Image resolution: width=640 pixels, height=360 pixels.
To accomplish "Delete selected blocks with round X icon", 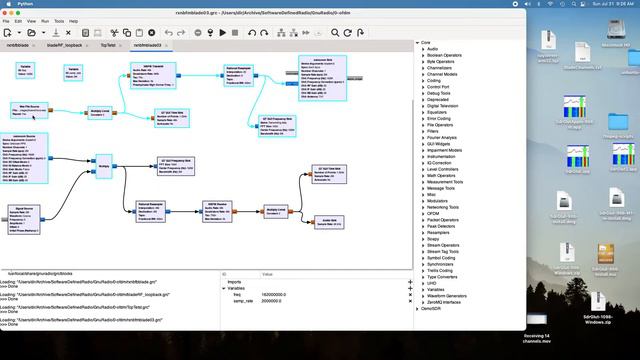I will click(151, 33).
